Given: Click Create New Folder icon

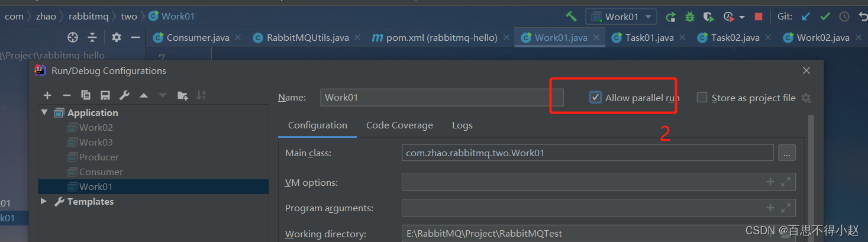Looking at the screenshot, I should click(182, 95).
